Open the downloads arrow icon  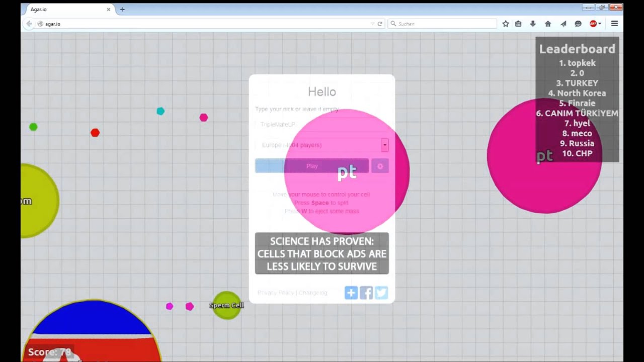point(533,24)
